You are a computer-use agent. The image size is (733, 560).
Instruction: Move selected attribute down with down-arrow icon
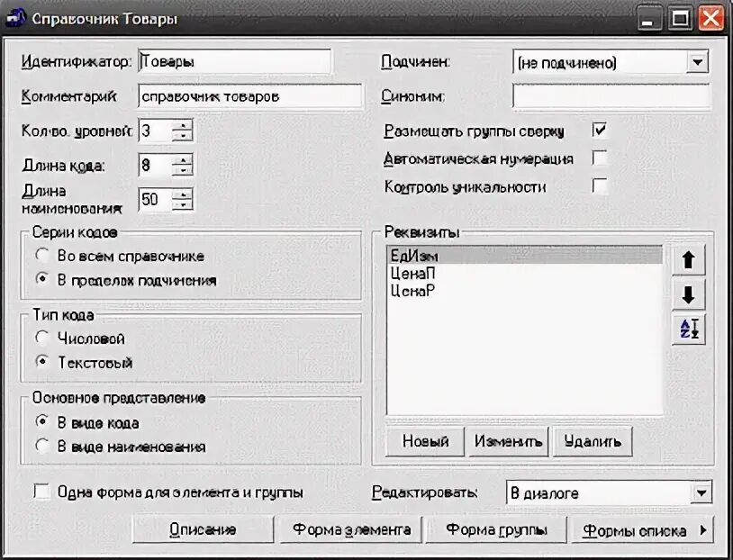689,294
